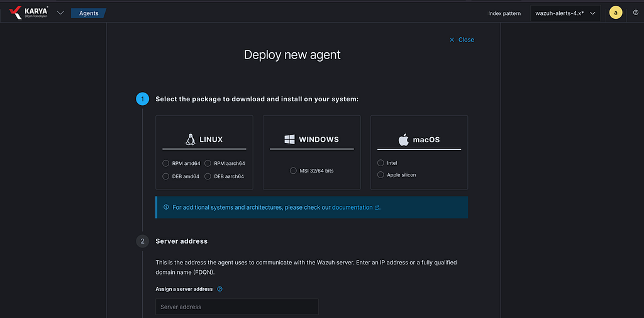The height and width of the screenshot is (318, 644).
Task: Click the Server address step heading
Action: pos(182,241)
